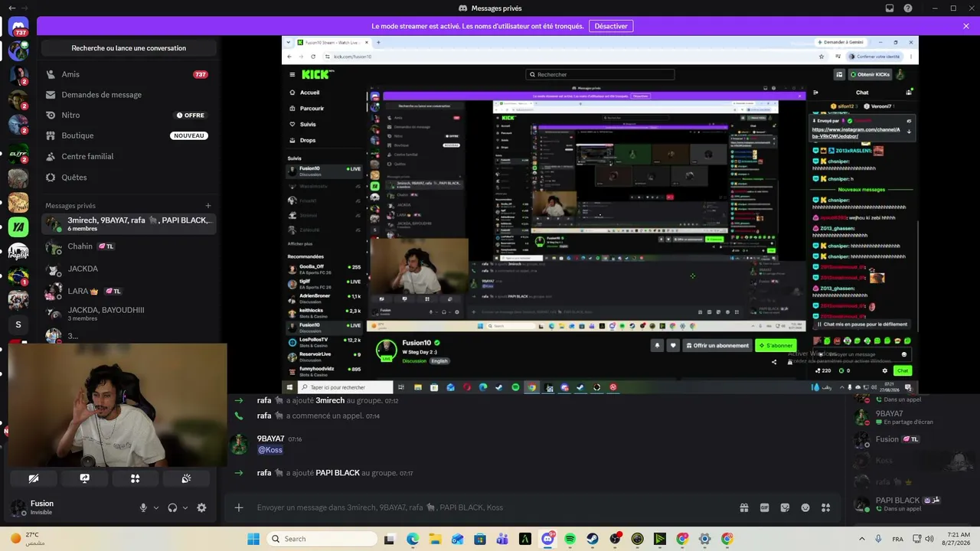This screenshot has height=551, width=980.
Task: Click the Instagram link in Kick chat
Action: pyautogui.click(x=856, y=132)
